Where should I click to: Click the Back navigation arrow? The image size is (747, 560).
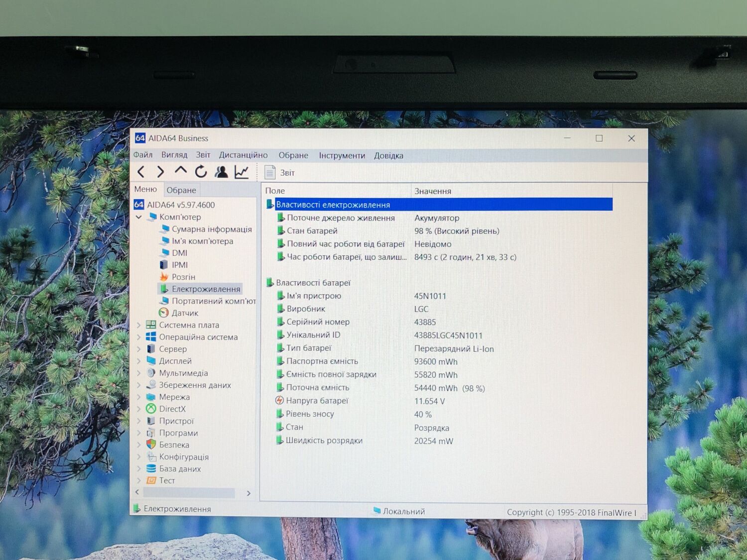point(141,172)
